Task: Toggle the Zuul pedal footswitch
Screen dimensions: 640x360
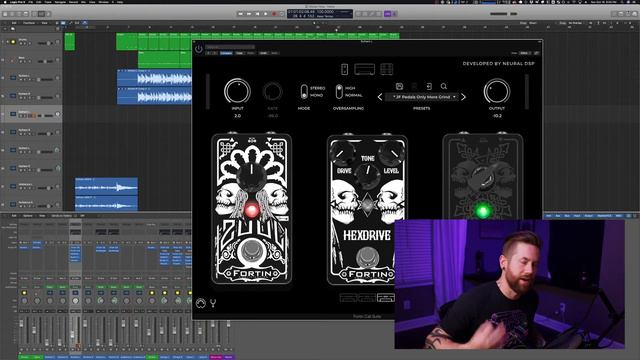Action: click(x=251, y=252)
